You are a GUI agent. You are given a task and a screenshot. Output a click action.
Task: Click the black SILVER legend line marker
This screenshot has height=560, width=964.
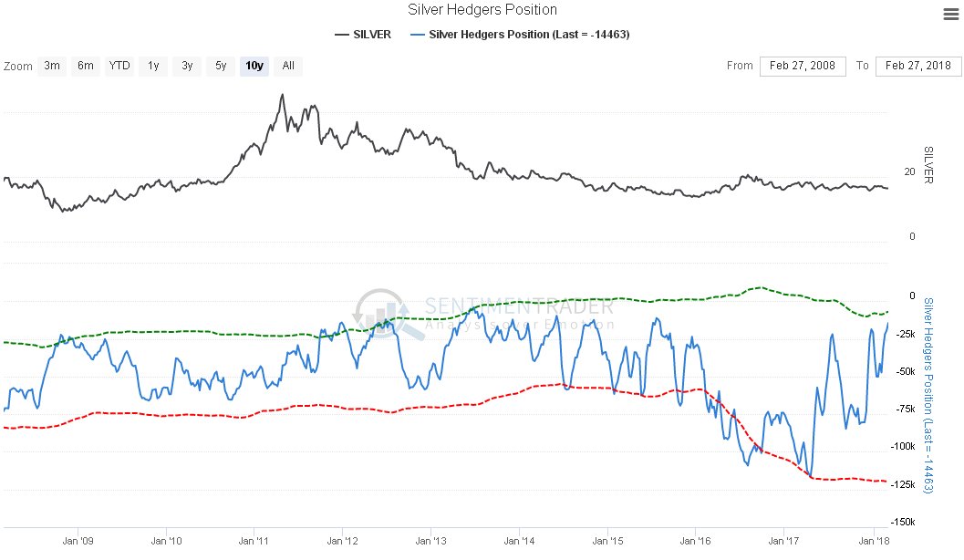coord(342,35)
